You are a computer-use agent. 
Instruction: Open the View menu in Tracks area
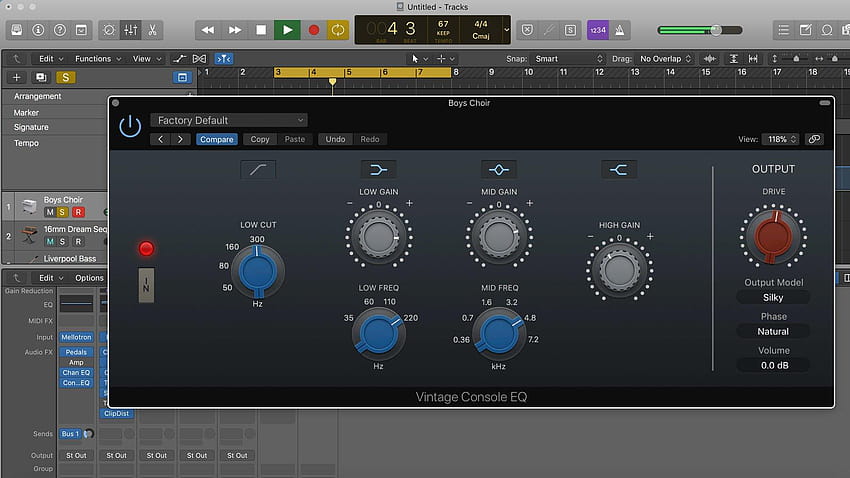[x=146, y=59]
